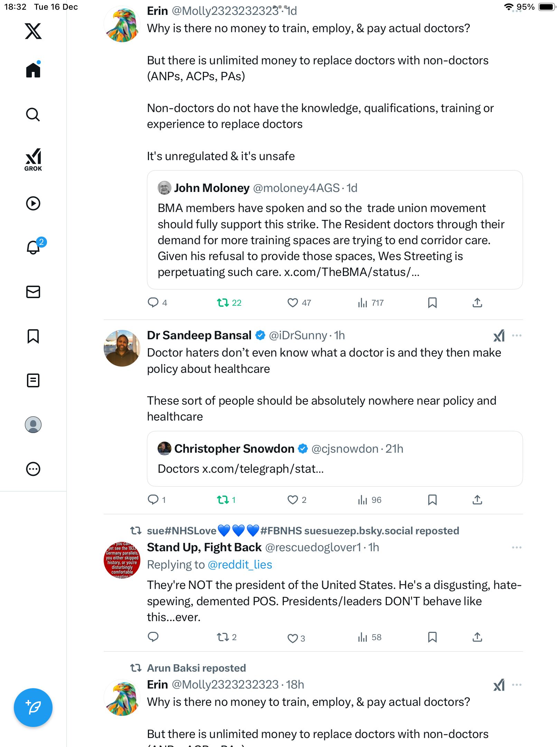This screenshot has height=747, width=560.
Task: Share Dr Sandeep Bansal's post
Action: tap(477, 500)
